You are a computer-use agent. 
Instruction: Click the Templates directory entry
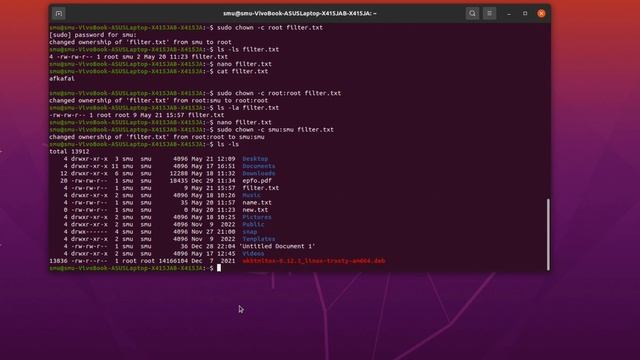259,239
